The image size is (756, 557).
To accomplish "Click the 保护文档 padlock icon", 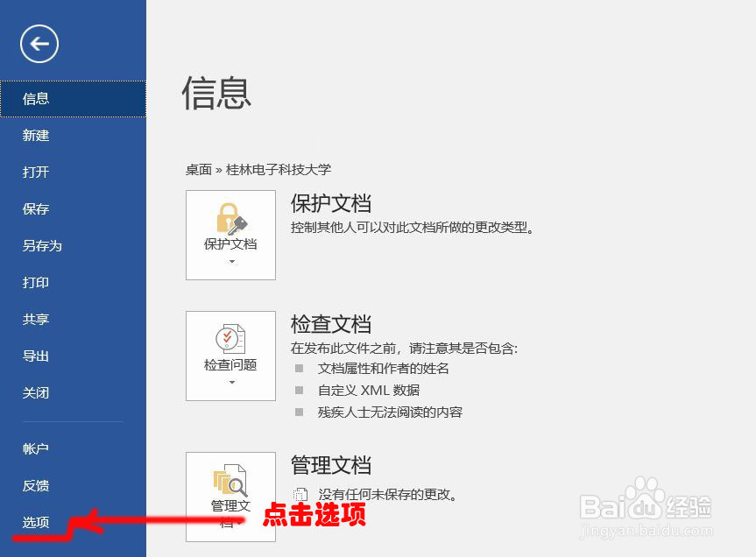I will [x=230, y=216].
